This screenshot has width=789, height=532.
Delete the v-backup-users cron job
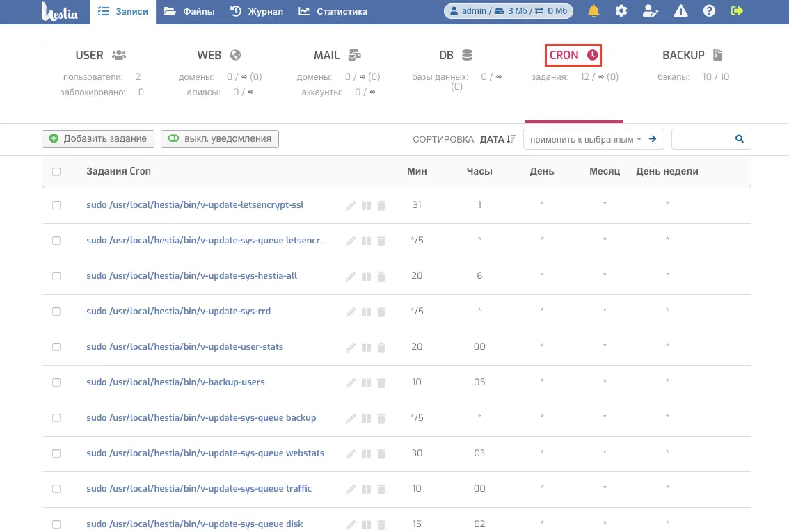pos(381,382)
